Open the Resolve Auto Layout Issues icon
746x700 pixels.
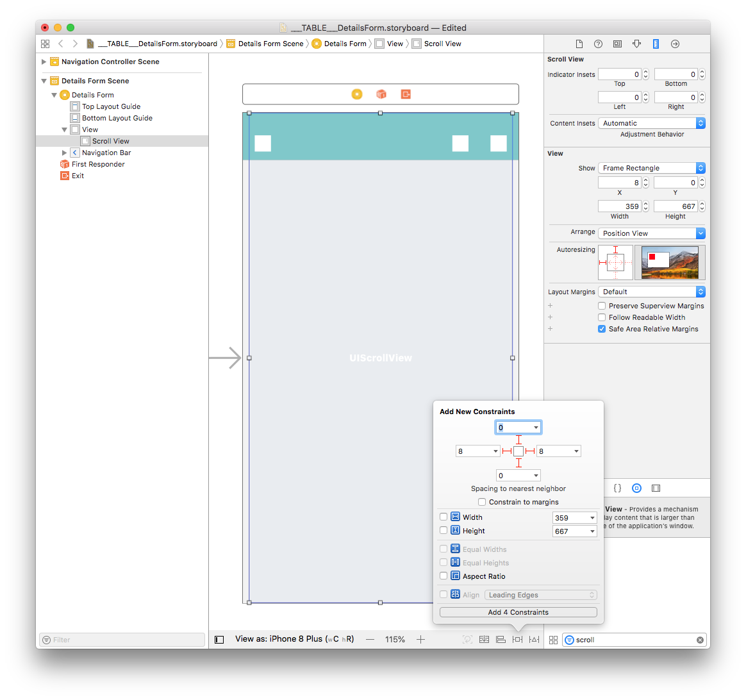(535, 640)
